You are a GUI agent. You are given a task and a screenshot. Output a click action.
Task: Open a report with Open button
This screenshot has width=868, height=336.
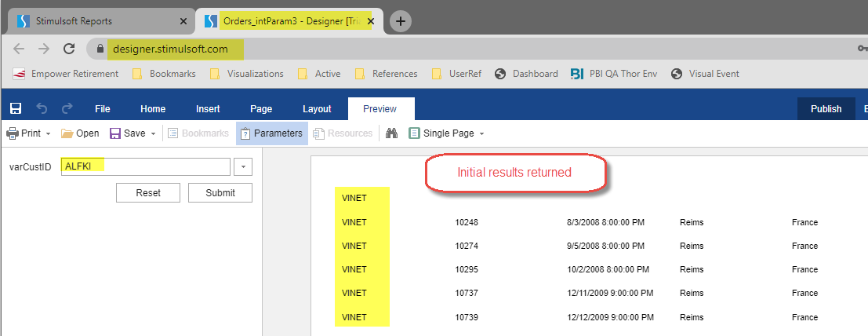click(x=80, y=133)
